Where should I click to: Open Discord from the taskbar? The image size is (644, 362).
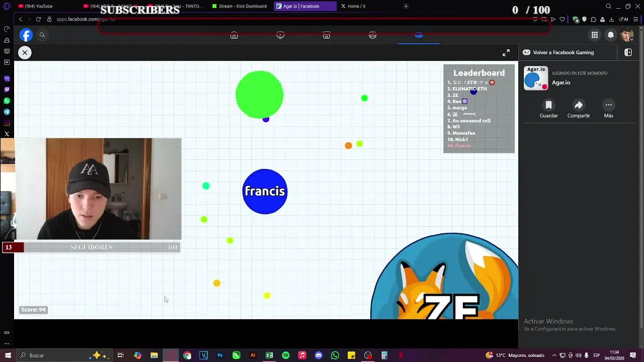tap(318, 355)
